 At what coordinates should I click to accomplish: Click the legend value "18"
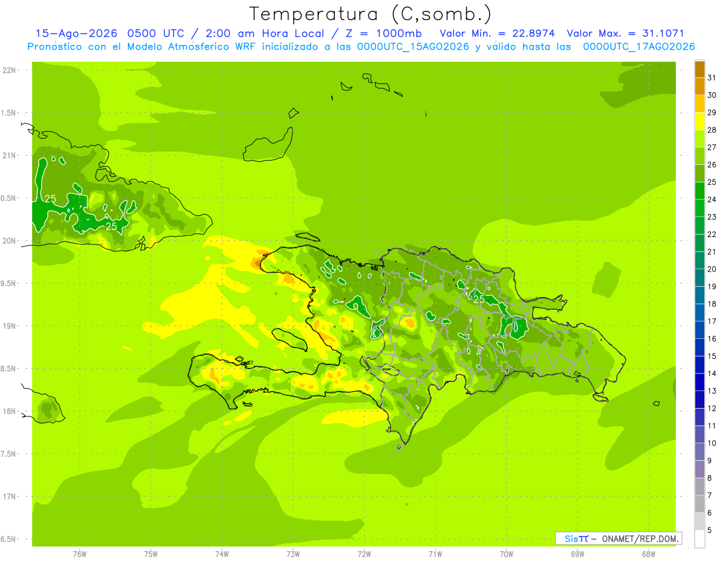tap(712, 304)
